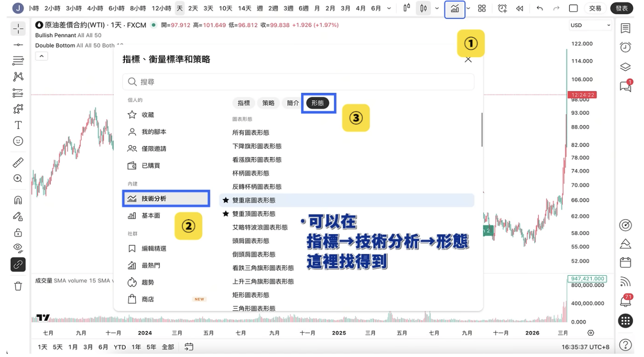The height and width of the screenshot is (357, 644).
Task: Select the 形態 tab
Action: (318, 103)
